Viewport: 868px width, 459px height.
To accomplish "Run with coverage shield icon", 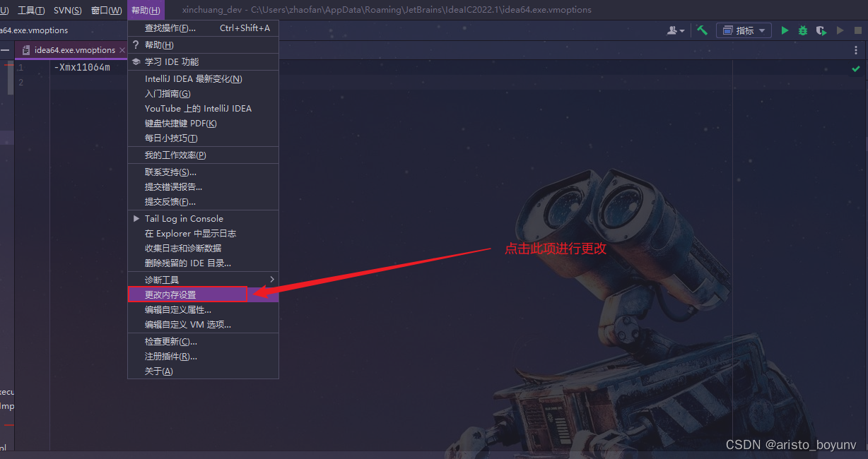I will click(x=821, y=30).
